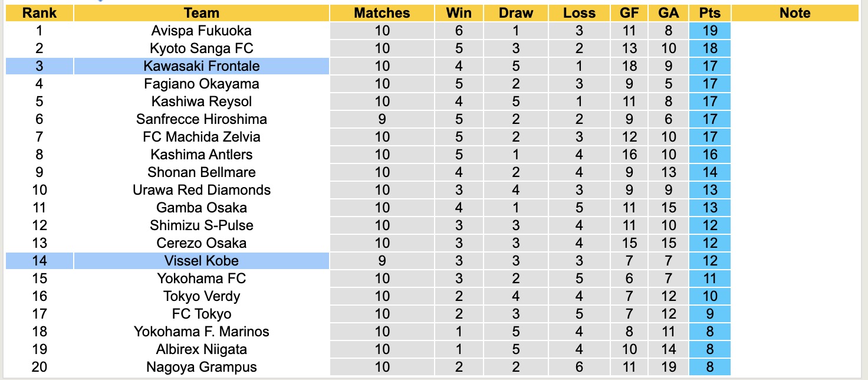This screenshot has height=380, width=868.
Task: Sort by the Matches column header
Action: (x=382, y=13)
